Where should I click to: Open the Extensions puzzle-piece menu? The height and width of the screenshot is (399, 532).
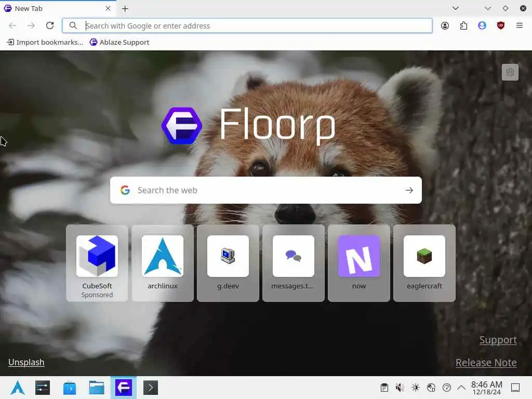coord(463,25)
